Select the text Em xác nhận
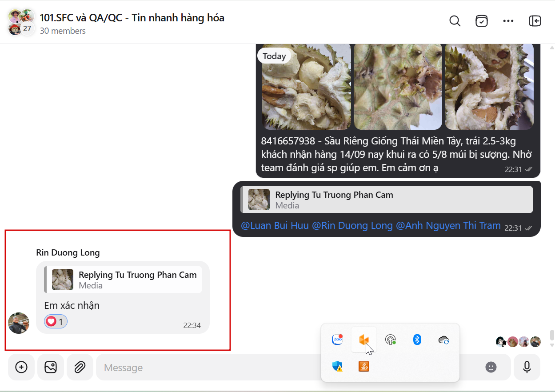 pos(72,305)
